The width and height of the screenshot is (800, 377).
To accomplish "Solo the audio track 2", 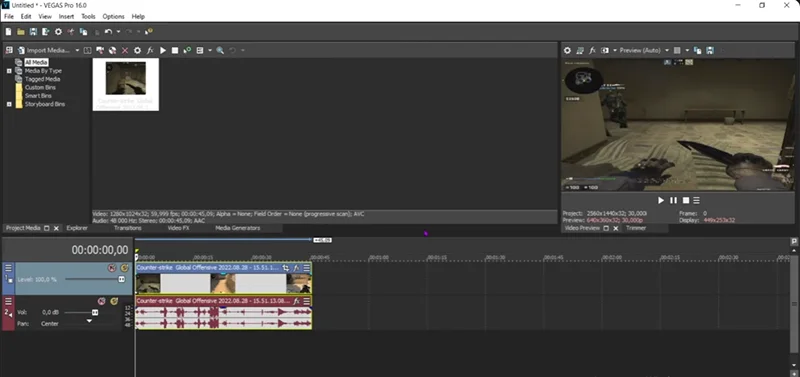I will [x=114, y=301].
